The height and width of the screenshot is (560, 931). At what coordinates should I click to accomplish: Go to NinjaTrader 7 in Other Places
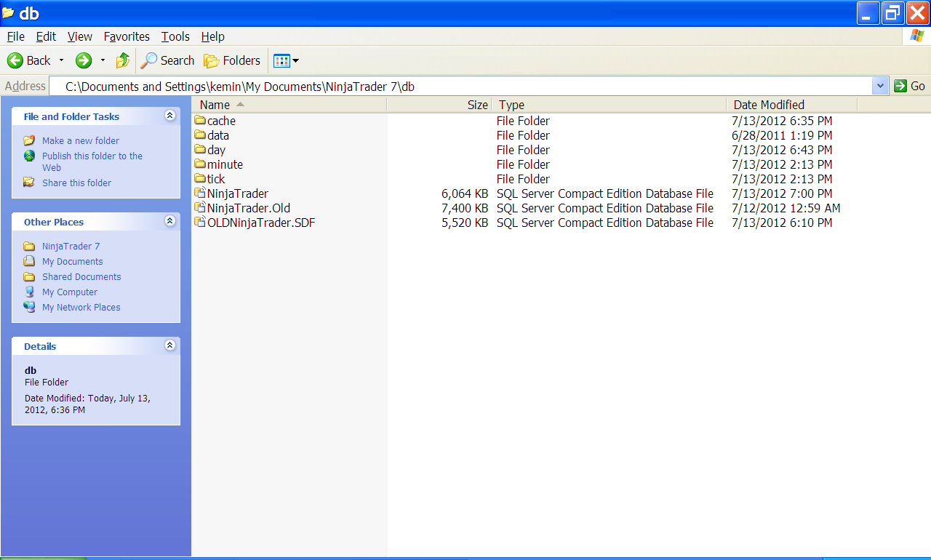(71, 246)
